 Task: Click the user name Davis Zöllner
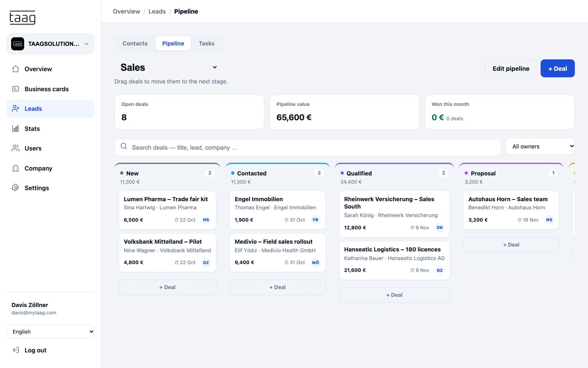(x=30, y=305)
